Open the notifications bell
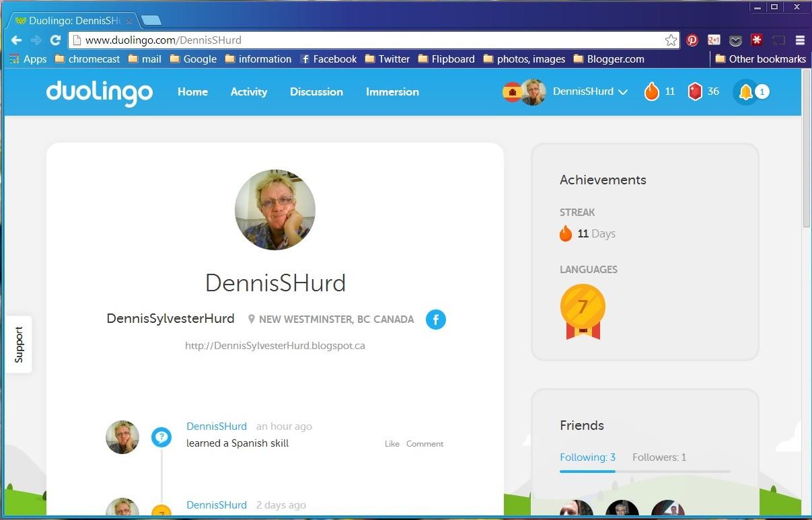 pos(745,92)
